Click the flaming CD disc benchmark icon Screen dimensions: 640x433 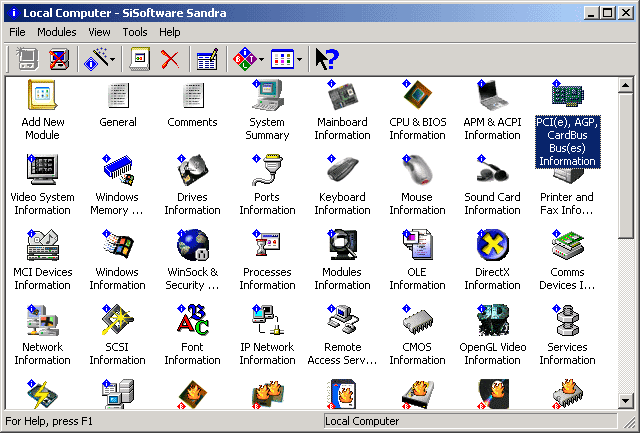pyautogui.click(x=492, y=394)
